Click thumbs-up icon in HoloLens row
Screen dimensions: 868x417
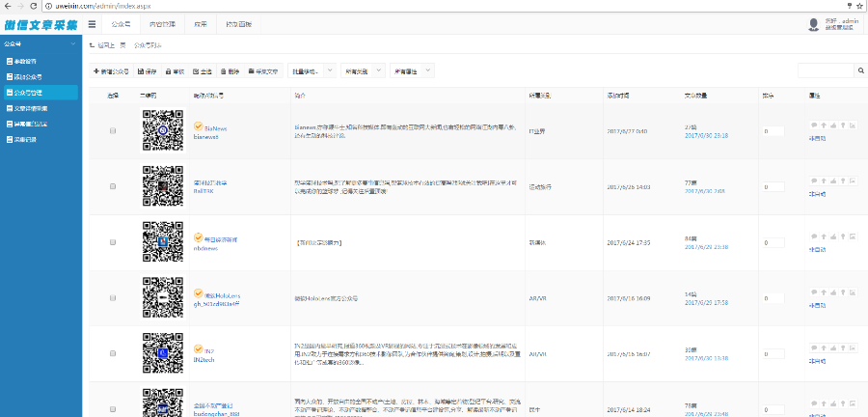(833, 292)
